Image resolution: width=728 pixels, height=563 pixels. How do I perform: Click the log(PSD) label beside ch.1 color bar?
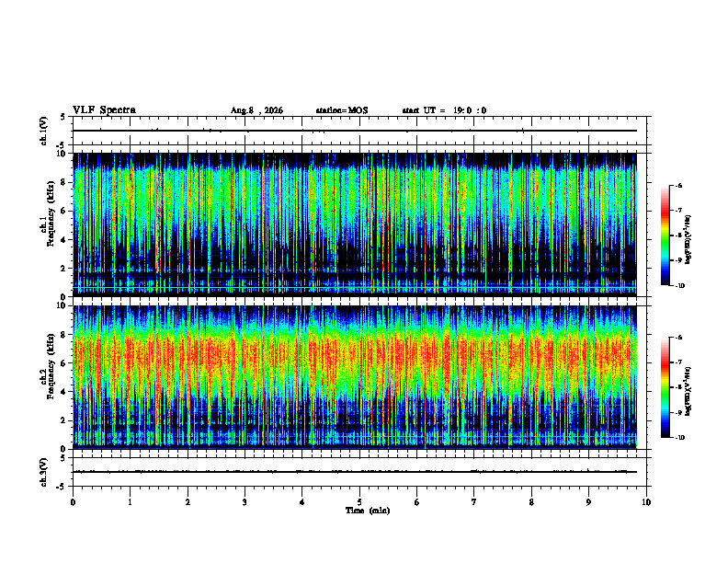(x=688, y=240)
